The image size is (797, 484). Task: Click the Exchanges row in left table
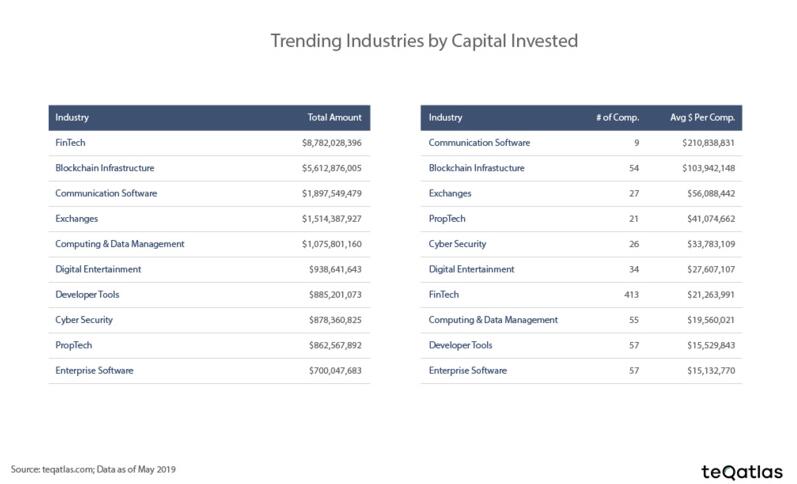pos(209,219)
